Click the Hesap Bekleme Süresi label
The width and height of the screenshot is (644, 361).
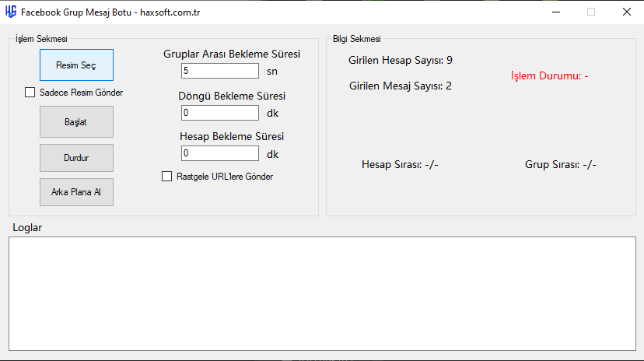(x=232, y=136)
